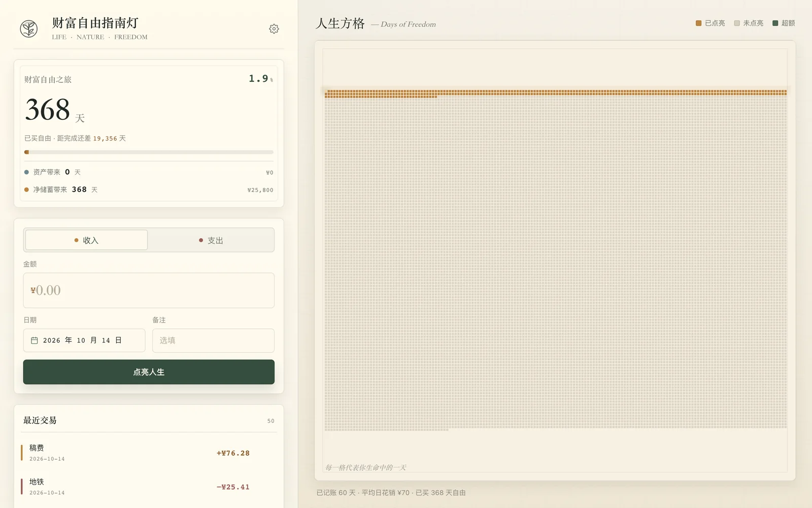Click the 已点亮 legend swatch

[x=698, y=23]
